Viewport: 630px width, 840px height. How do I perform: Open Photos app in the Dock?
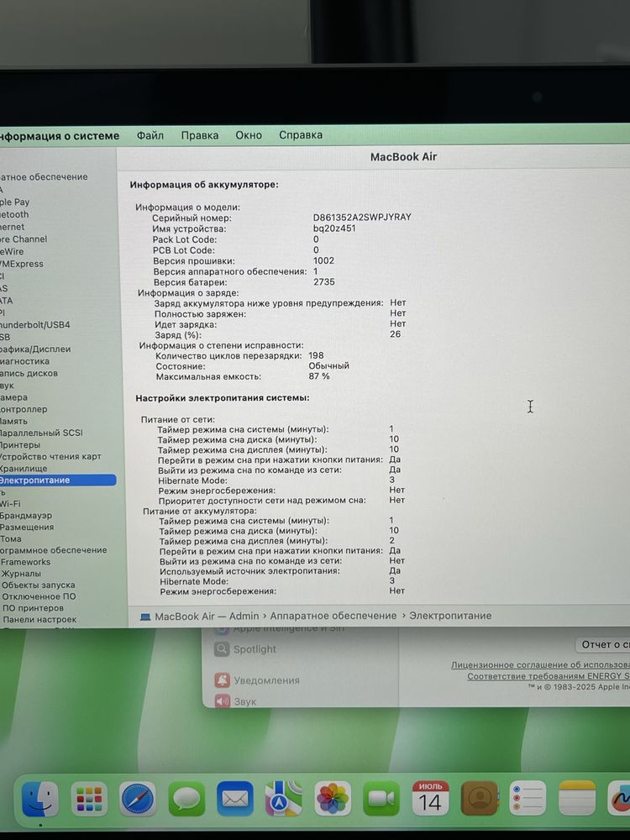[x=332, y=799]
